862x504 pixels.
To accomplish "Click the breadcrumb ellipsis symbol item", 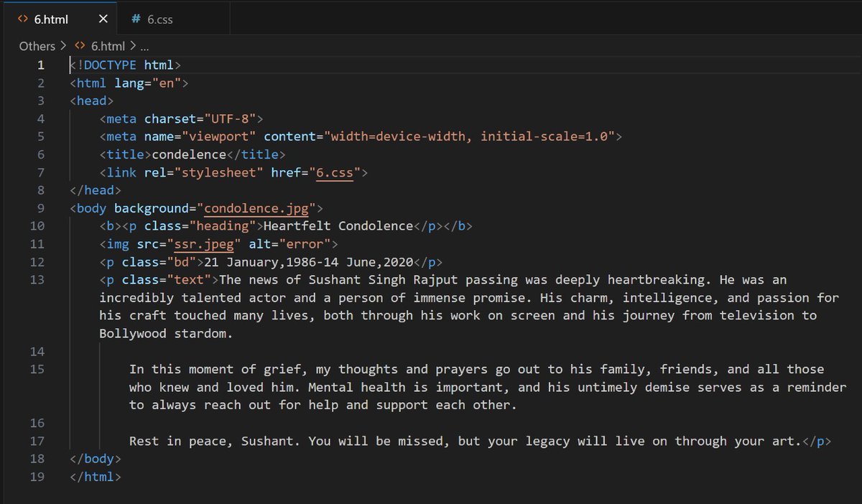I will [144, 46].
